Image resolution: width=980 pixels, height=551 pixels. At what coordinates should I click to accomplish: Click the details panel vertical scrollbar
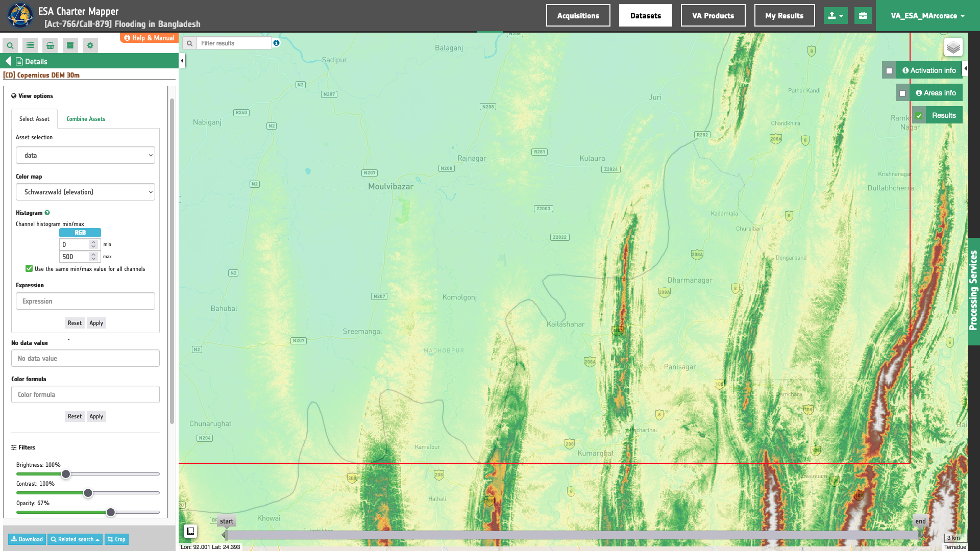tap(172, 260)
